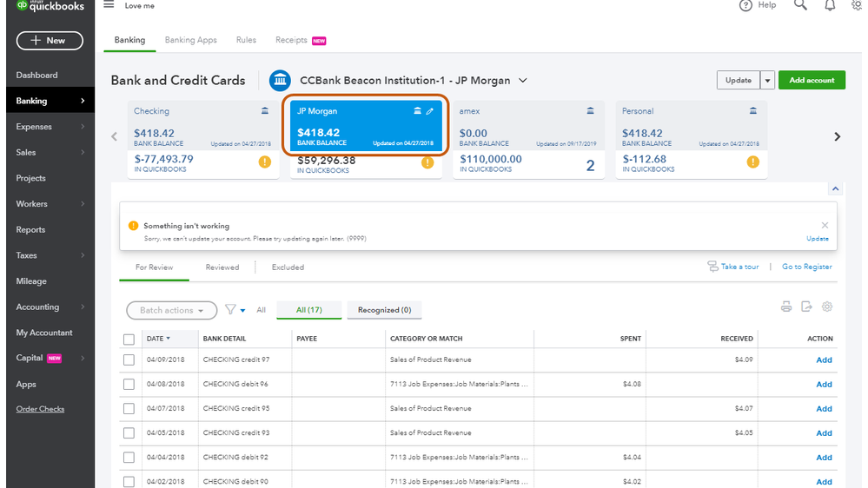This screenshot has height=488, width=868.
Task: Open the Reviewed tab
Action: tap(222, 267)
